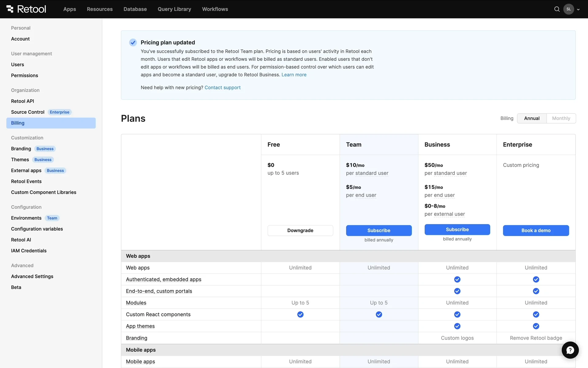Switch billing to Annual

[x=532, y=118]
